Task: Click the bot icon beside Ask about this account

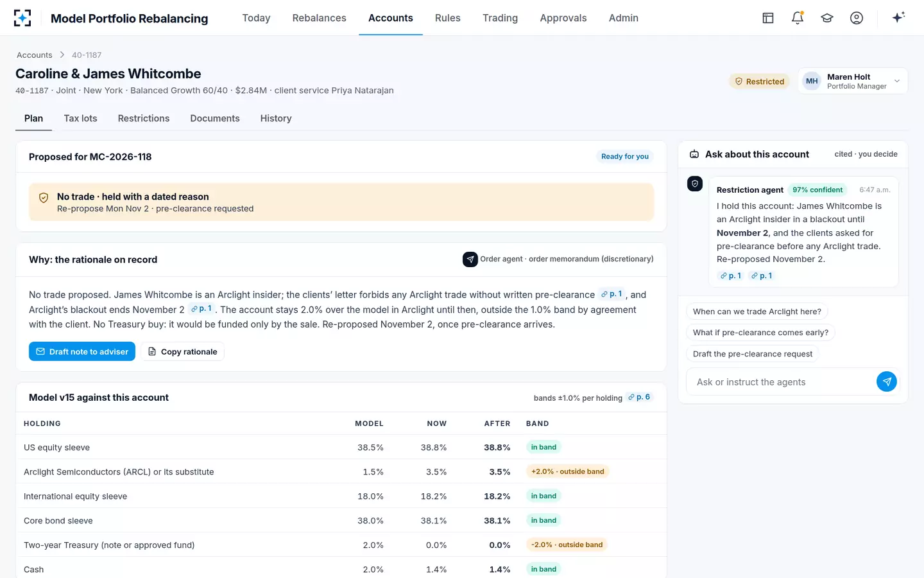Action: click(x=694, y=154)
